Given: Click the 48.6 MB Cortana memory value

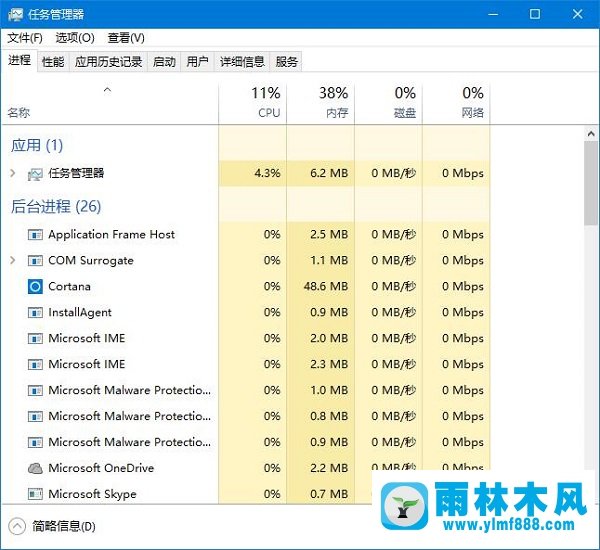Looking at the screenshot, I should click(326, 286).
